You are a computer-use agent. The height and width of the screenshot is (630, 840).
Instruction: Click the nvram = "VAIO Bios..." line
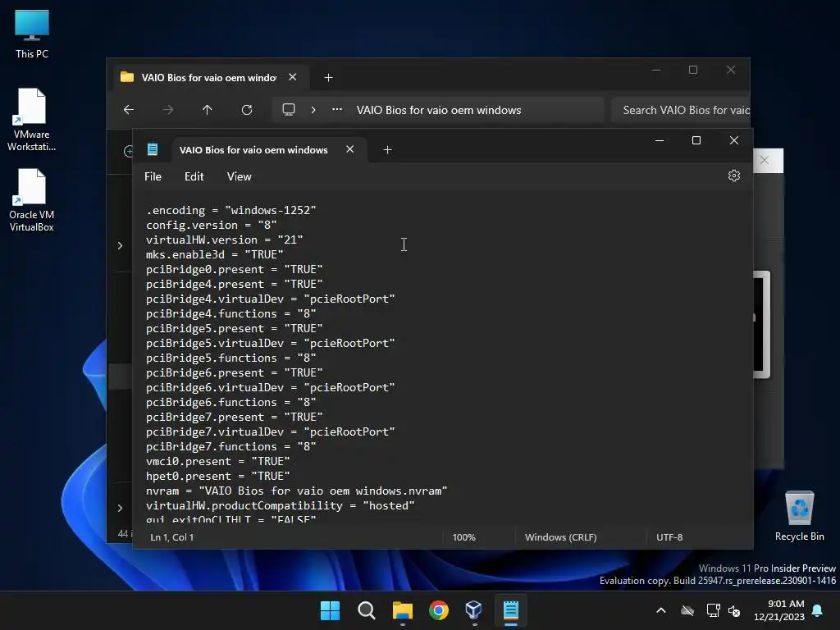(296, 491)
